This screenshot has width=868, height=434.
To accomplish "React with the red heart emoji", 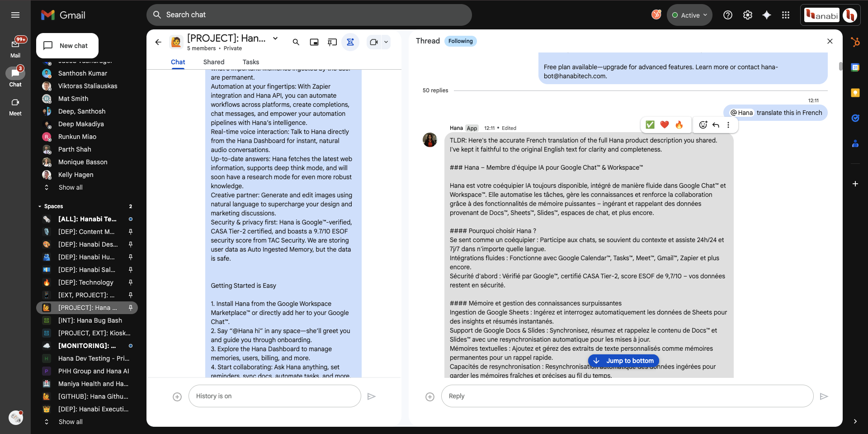I will click(x=665, y=125).
